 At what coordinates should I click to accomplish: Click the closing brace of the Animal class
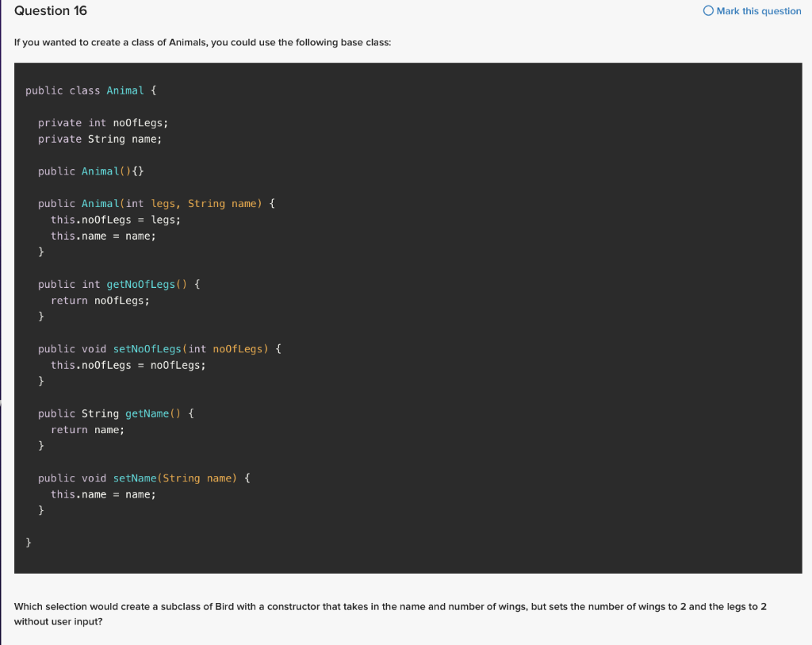28,542
